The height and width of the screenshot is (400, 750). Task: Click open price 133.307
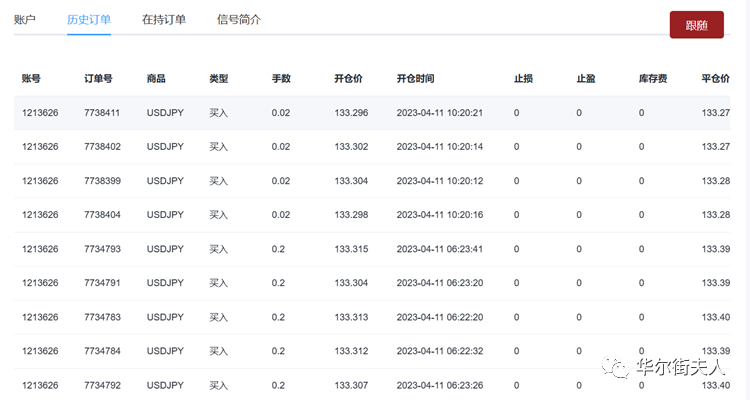[x=351, y=385]
